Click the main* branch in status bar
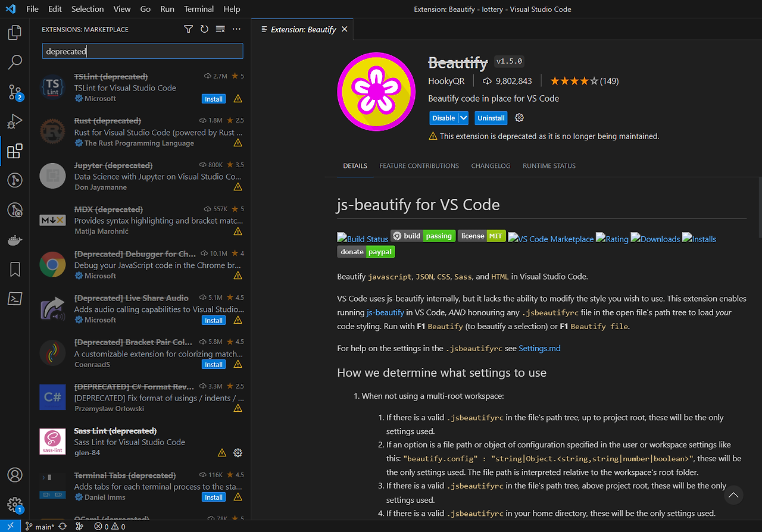Screen dimensions: 762x532 pyautogui.click(x=40, y=526)
